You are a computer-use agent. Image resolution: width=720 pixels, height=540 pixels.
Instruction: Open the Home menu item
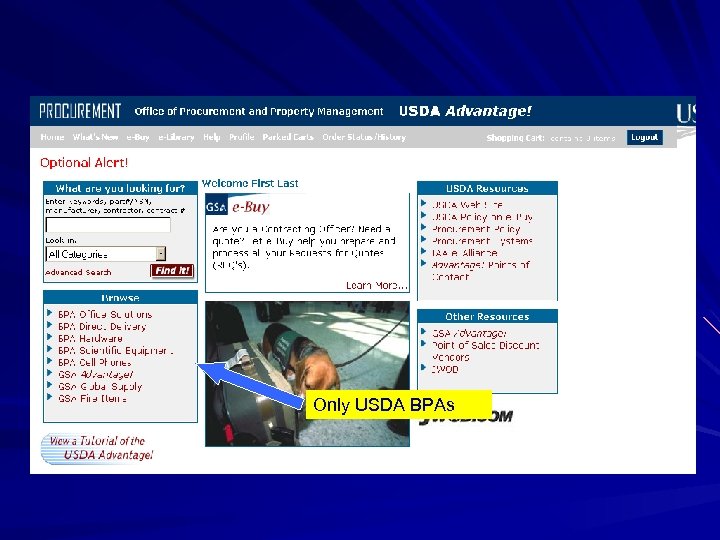point(52,137)
